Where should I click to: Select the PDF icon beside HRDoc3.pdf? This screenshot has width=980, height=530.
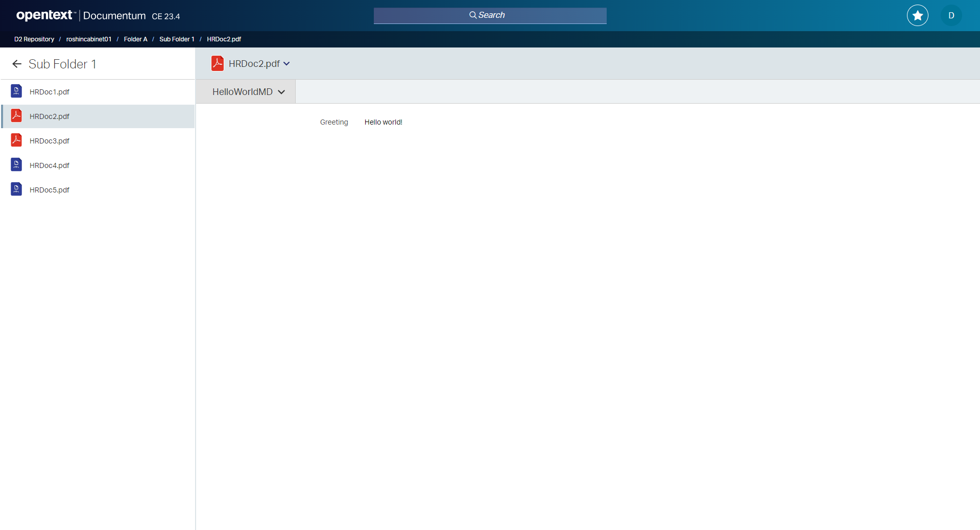click(x=16, y=140)
